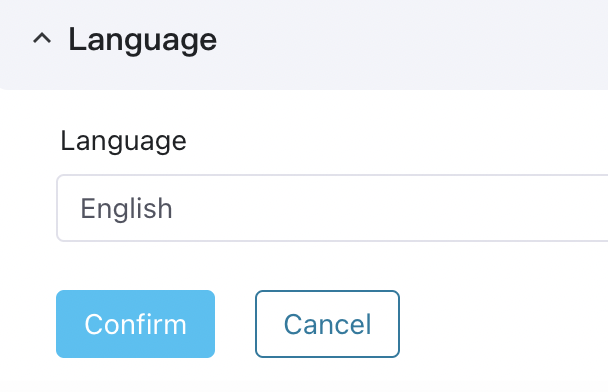Screen dimensions: 608x392
Task: Select the up-arrow chevron icon beside Language
Action: 42,38
